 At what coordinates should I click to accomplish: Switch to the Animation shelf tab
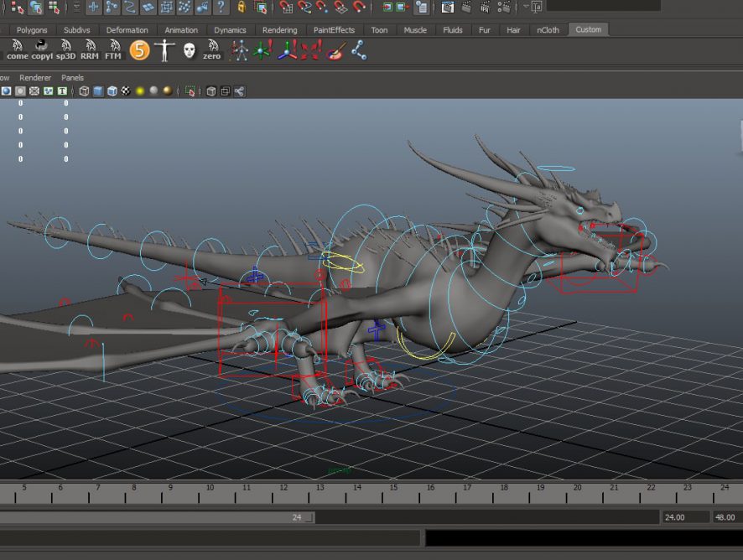click(x=181, y=29)
